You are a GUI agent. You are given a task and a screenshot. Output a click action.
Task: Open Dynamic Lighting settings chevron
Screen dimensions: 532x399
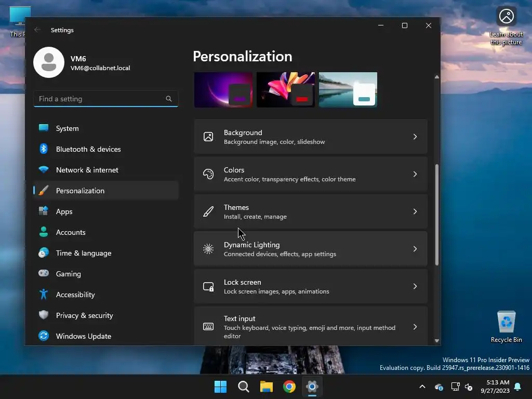[415, 249]
